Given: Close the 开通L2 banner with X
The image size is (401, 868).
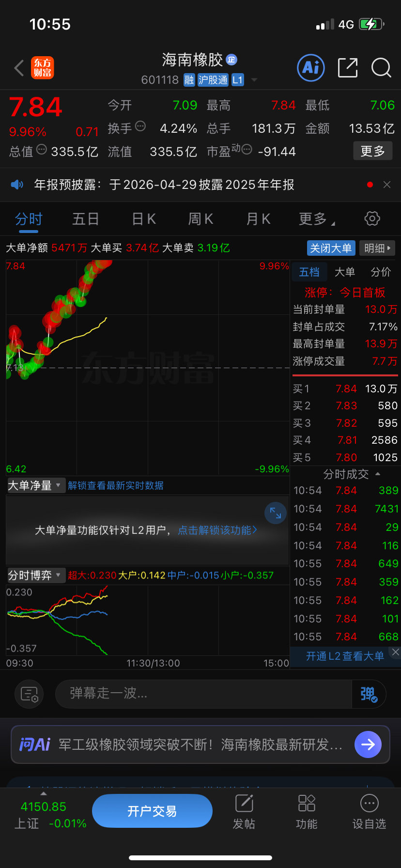Looking at the screenshot, I should [x=395, y=652].
